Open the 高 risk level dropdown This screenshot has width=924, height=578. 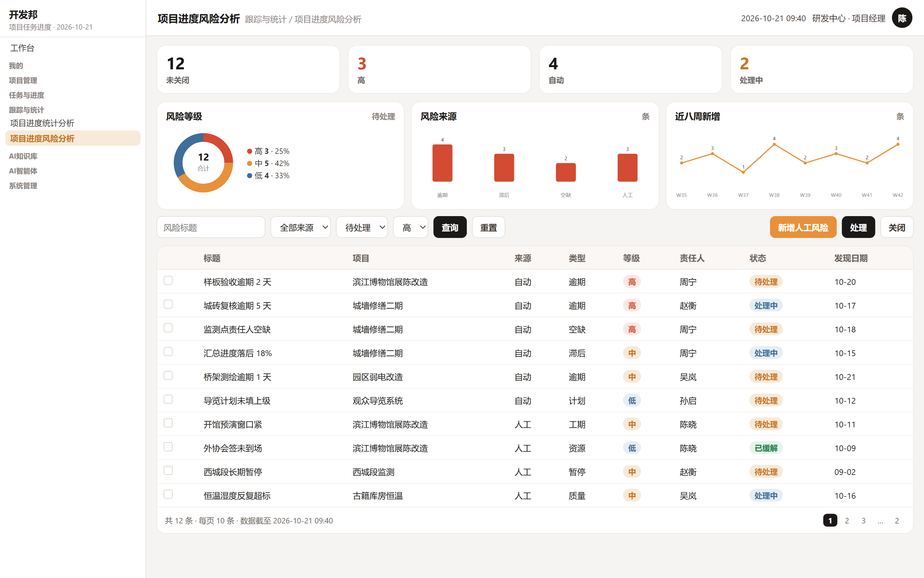click(410, 227)
